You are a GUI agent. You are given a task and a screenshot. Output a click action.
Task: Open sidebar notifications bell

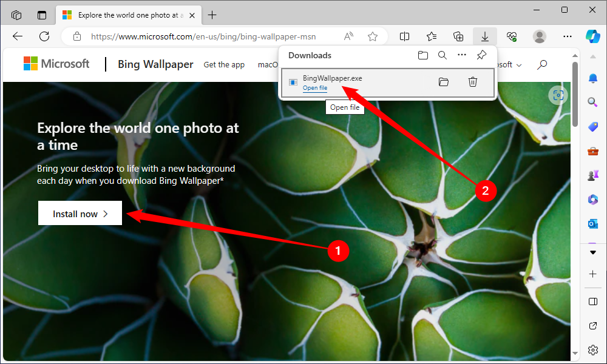[x=592, y=78]
